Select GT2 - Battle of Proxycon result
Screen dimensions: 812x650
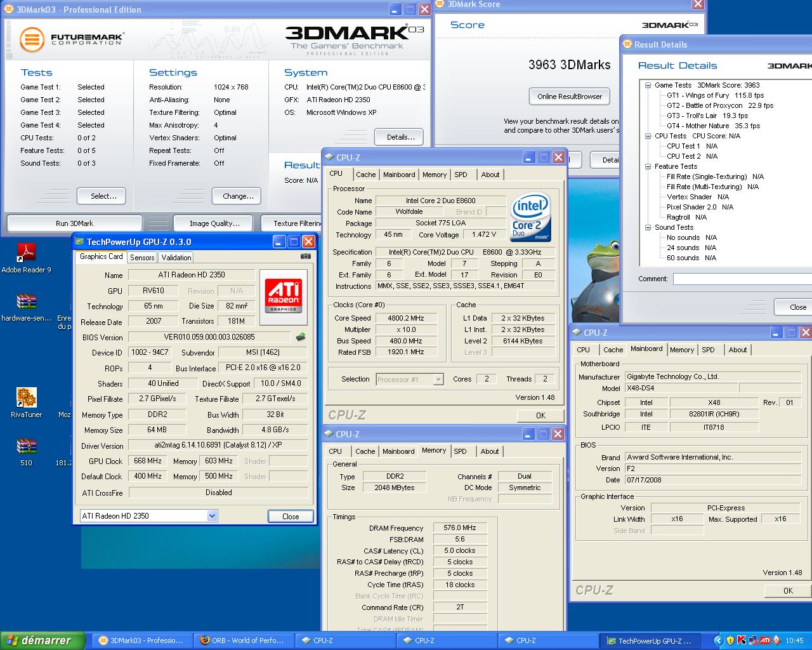pyautogui.click(x=720, y=105)
